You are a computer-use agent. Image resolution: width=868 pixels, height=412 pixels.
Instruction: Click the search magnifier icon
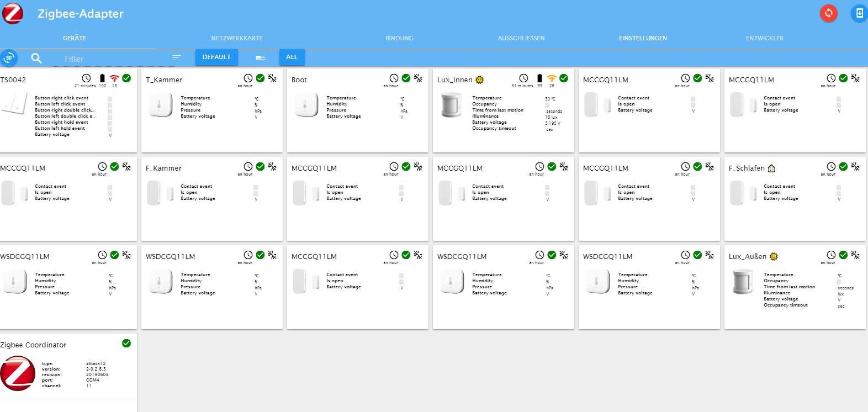pyautogui.click(x=36, y=58)
